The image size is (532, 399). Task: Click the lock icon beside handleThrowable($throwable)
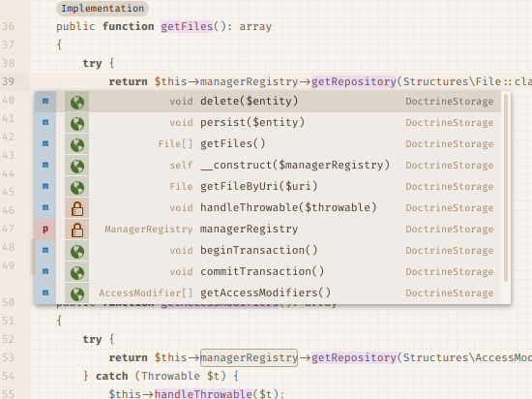pyautogui.click(x=77, y=208)
